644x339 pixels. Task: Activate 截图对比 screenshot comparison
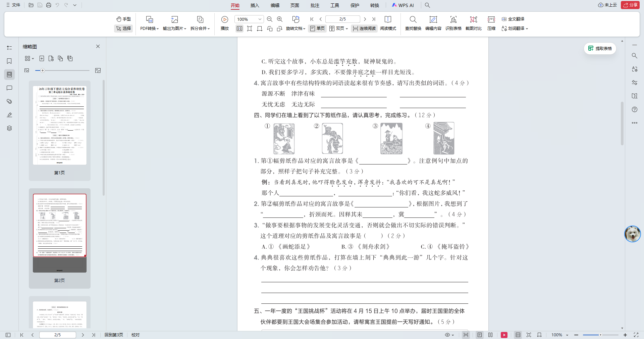473,23
